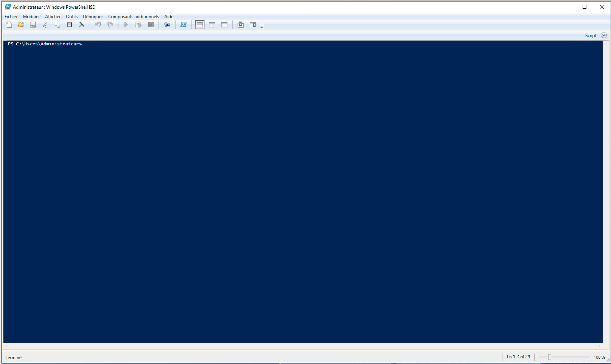This screenshot has width=611, height=364.
Task: Open the toolbar overflow dropdown
Action: tap(261, 26)
